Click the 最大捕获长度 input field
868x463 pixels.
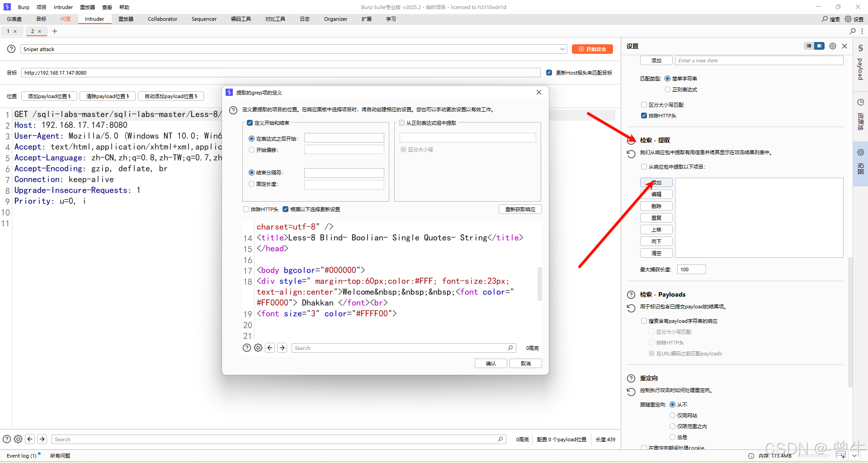692,269
